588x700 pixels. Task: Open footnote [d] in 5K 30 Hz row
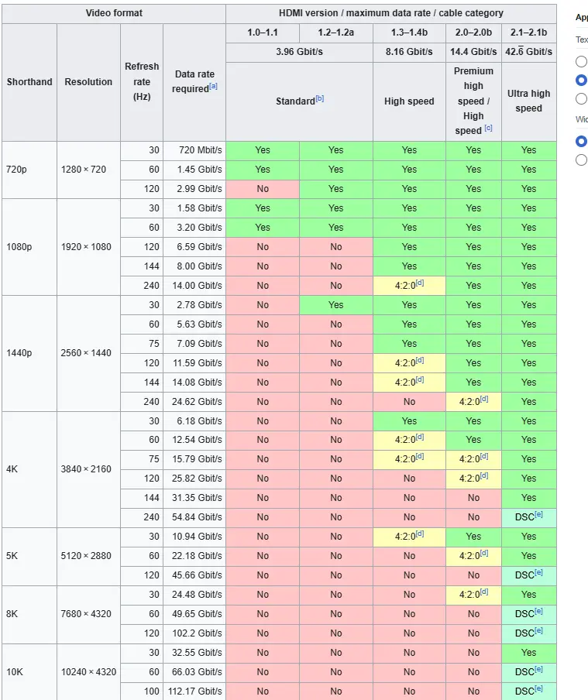pyautogui.click(x=420, y=534)
